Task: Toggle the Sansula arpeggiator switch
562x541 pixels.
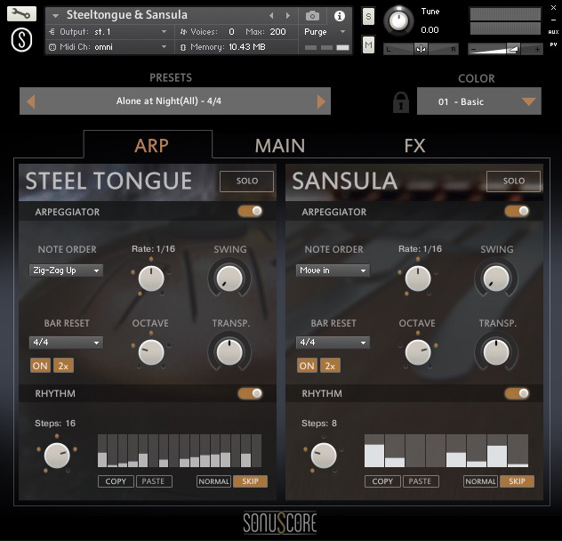Action: pyautogui.click(x=517, y=211)
